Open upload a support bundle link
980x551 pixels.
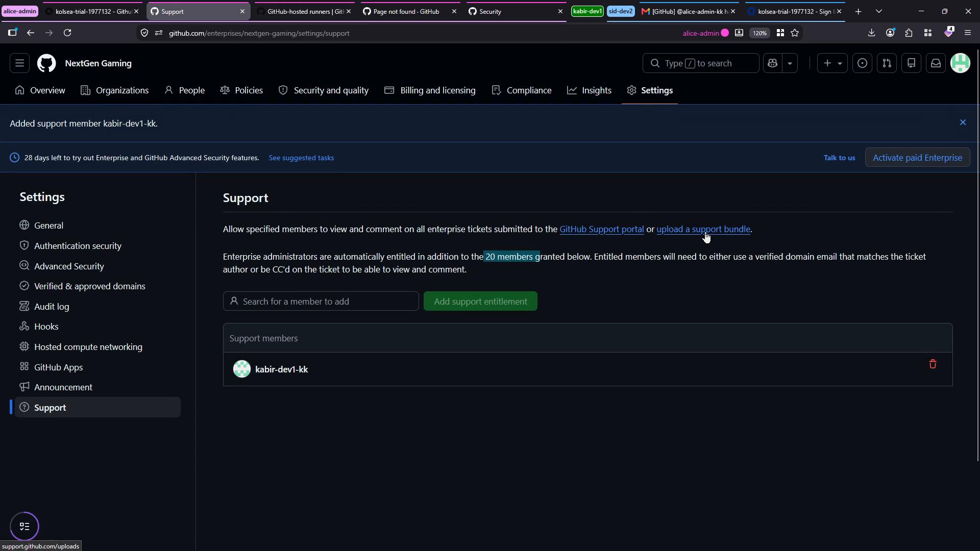(x=703, y=229)
